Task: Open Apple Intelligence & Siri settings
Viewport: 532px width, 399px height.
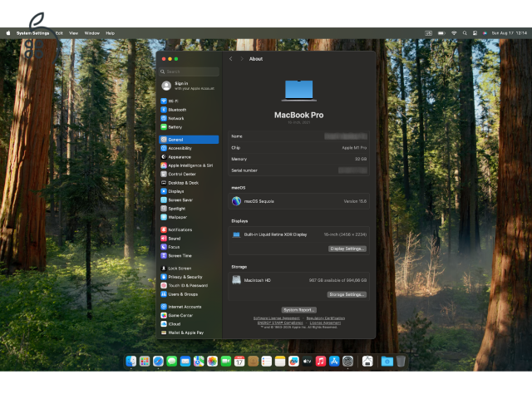Action: click(x=189, y=165)
